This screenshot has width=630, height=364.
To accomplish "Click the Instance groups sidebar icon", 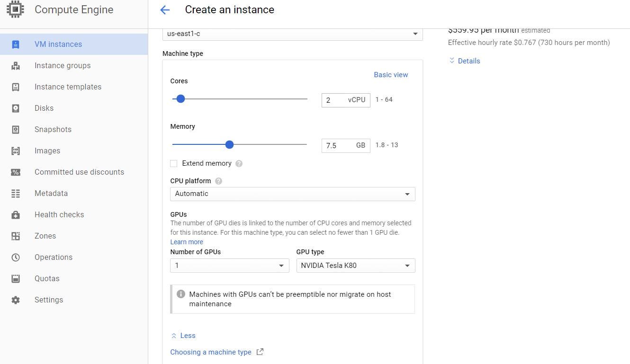I will click(x=16, y=66).
